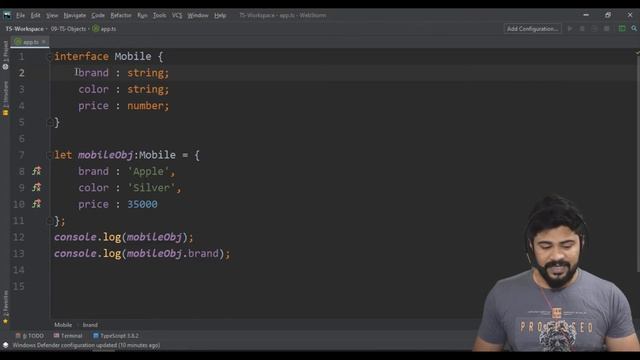
Task: Click the implements gutter icon on line 9
Action: (37, 187)
